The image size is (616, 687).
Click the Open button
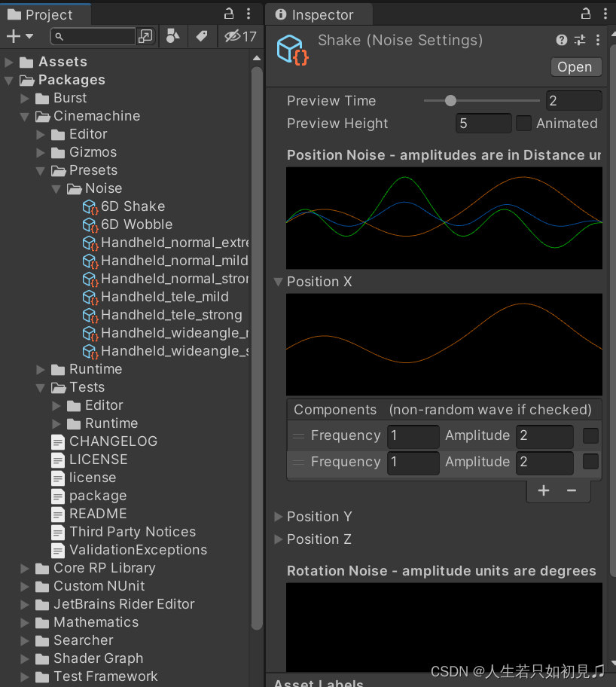click(575, 67)
